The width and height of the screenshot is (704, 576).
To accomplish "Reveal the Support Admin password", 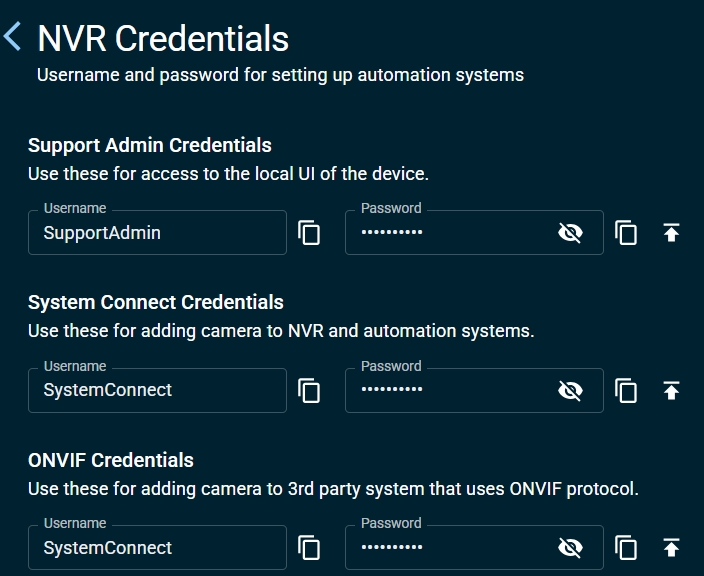I will [570, 233].
